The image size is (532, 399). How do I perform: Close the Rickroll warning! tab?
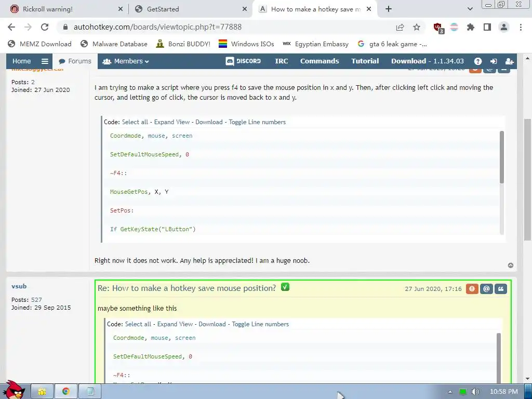(120, 9)
